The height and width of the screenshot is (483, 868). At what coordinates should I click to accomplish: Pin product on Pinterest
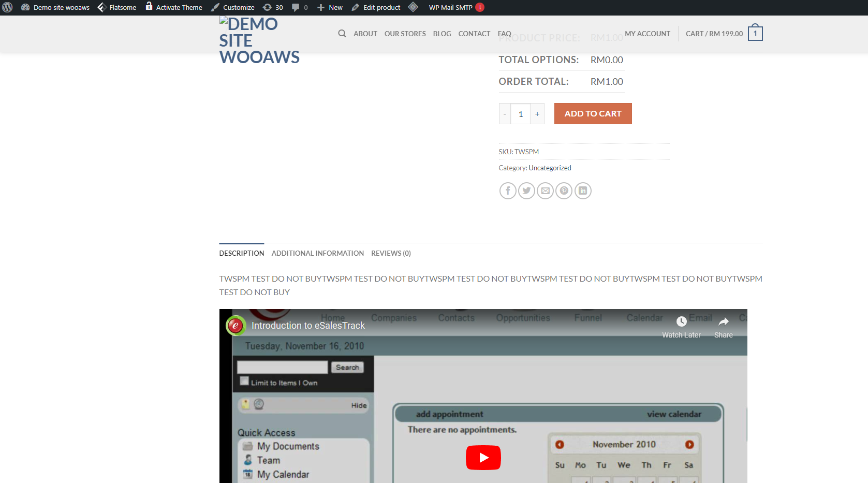[x=564, y=191]
